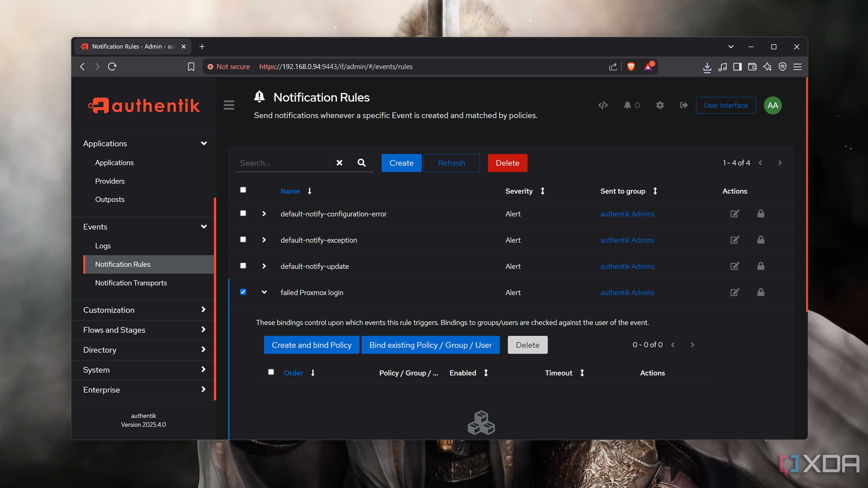Run the search using the magnifier icon
868x488 pixels.
click(361, 163)
